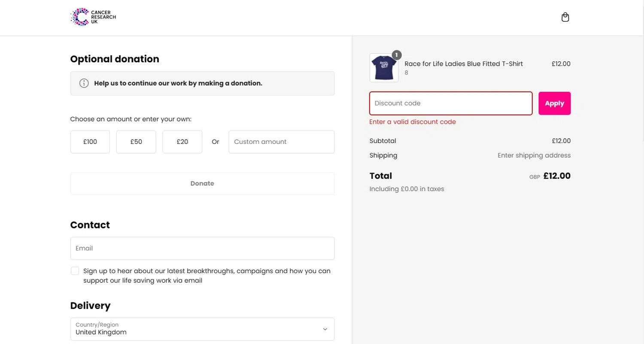The width and height of the screenshot is (644, 344).
Task: Select the £100 donation amount
Action: [x=90, y=142]
